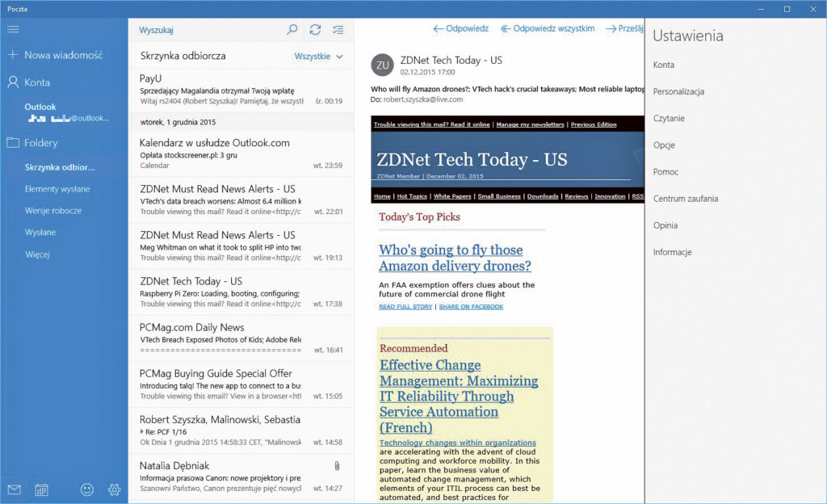Image resolution: width=827 pixels, height=504 pixels.
Task: Enable selection mode via checklist icon
Action: coord(338,30)
